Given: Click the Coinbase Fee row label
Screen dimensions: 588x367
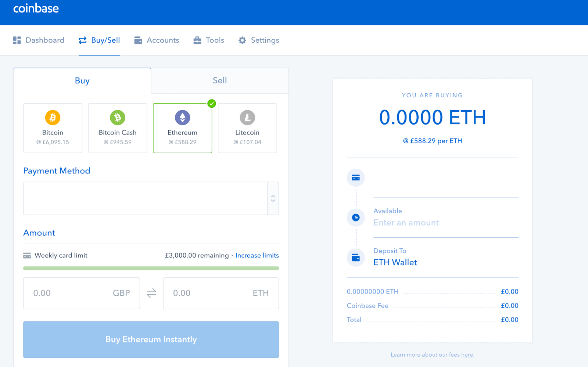Looking at the screenshot, I should 367,306.
